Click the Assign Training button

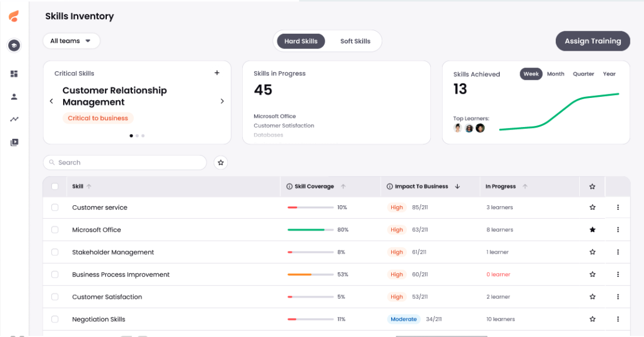[x=593, y=41]
